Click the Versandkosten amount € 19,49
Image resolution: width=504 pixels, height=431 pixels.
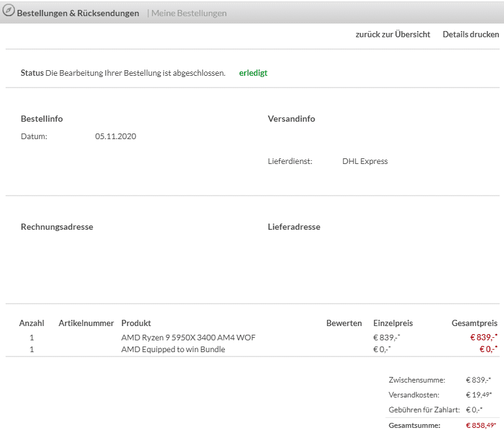(x=479, y=395)
